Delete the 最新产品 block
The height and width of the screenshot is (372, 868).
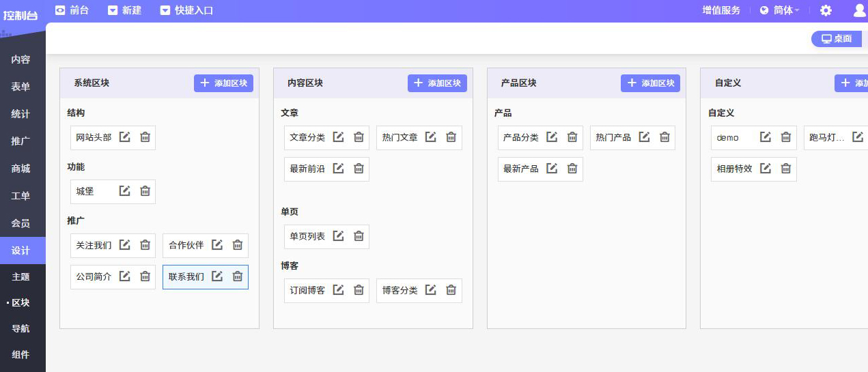pos(572,168)
